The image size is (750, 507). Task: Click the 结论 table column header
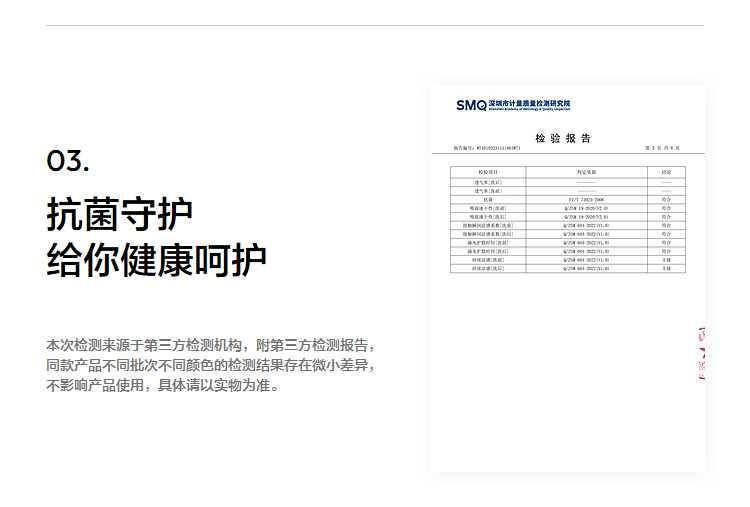click(666, 172)
